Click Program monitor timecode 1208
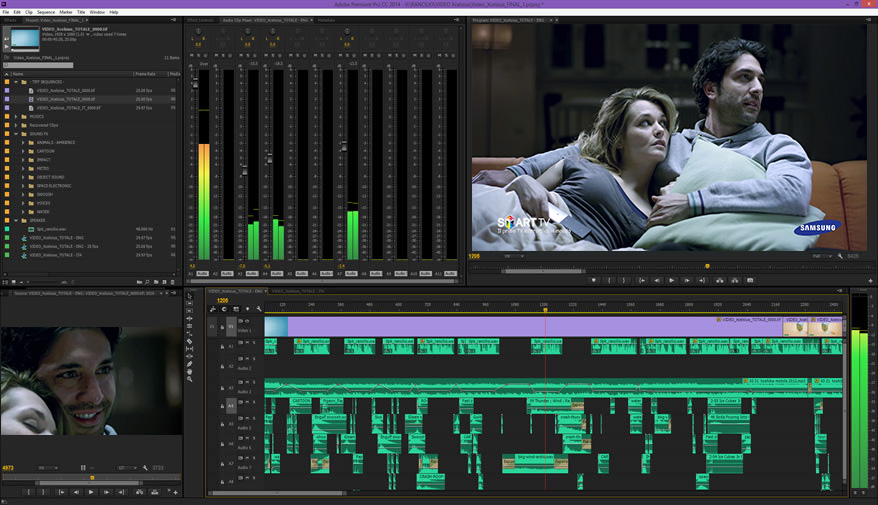The height and width of the screenshot is (505, 878). click(474, 256)
